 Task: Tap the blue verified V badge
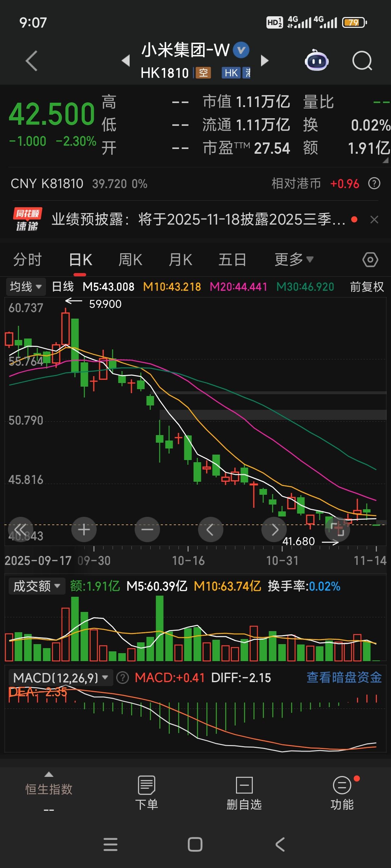point(241,50)
